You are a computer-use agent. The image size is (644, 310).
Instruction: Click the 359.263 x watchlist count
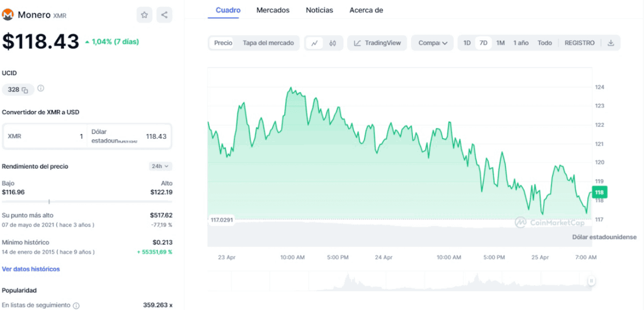click(158, 305)
